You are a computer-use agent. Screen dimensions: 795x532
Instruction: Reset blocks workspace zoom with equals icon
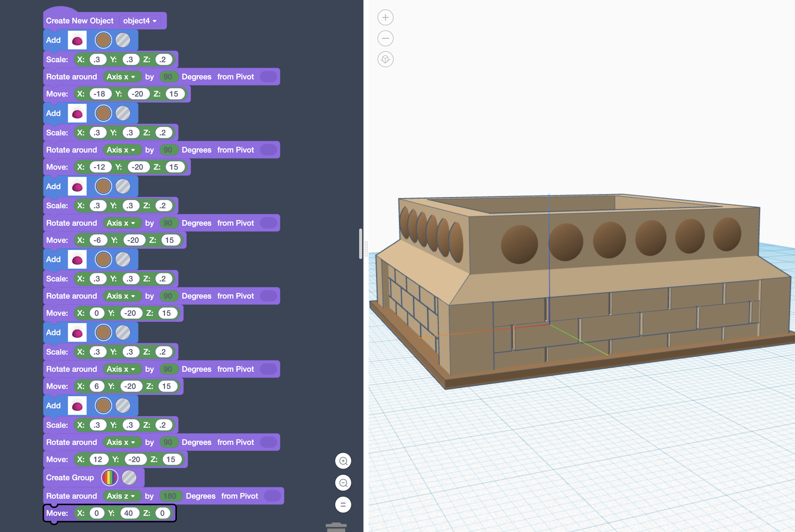click(343, 505)
